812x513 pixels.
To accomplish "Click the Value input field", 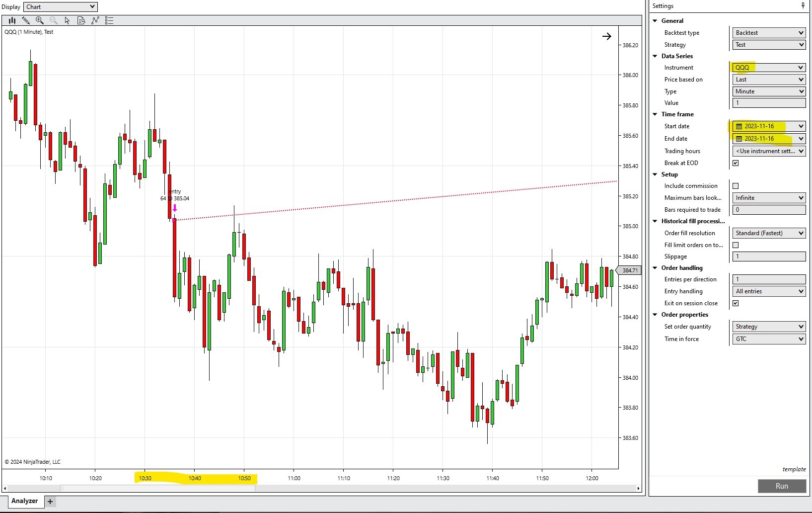I will [769, 103].
